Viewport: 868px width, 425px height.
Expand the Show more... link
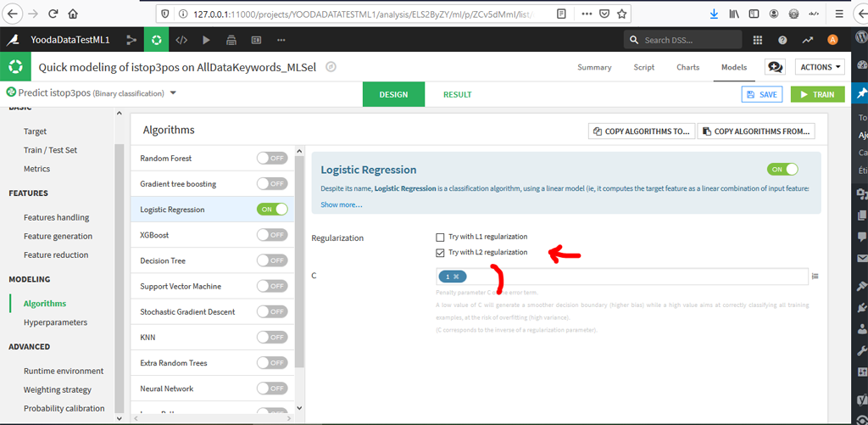click(x=342, y=204)
